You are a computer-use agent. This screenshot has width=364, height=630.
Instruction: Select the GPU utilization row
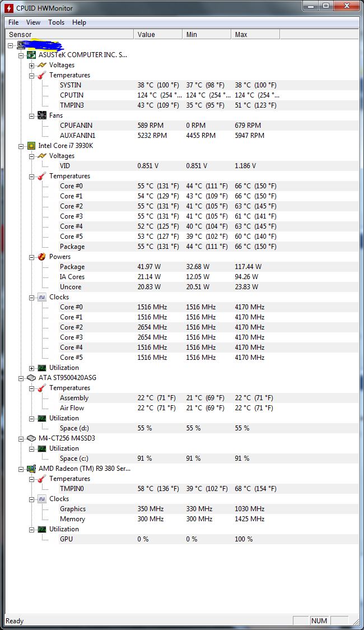point(208,539)
